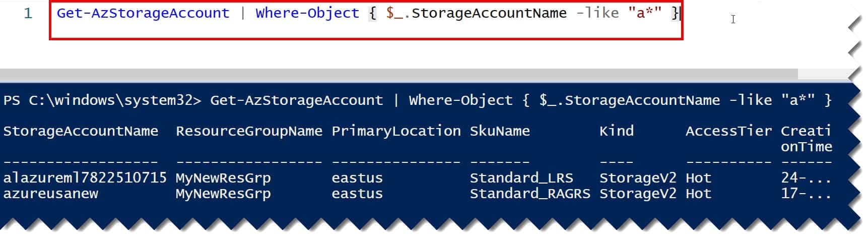Click the PS C:\windows\system32> console prompt

102,100
